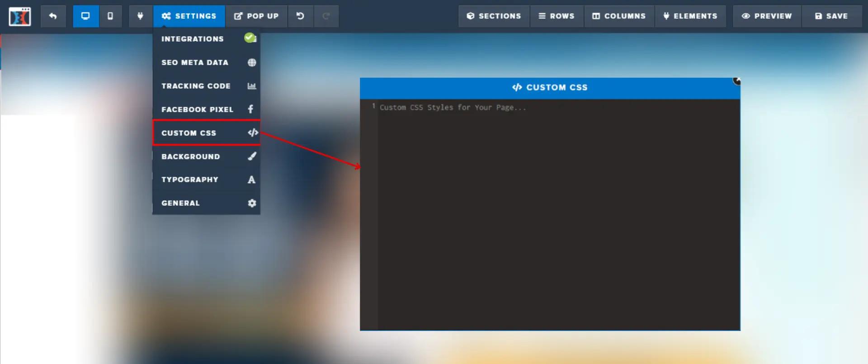
Task: Click the redo icon
Action: pyautogui.click(x=326, y=16)
